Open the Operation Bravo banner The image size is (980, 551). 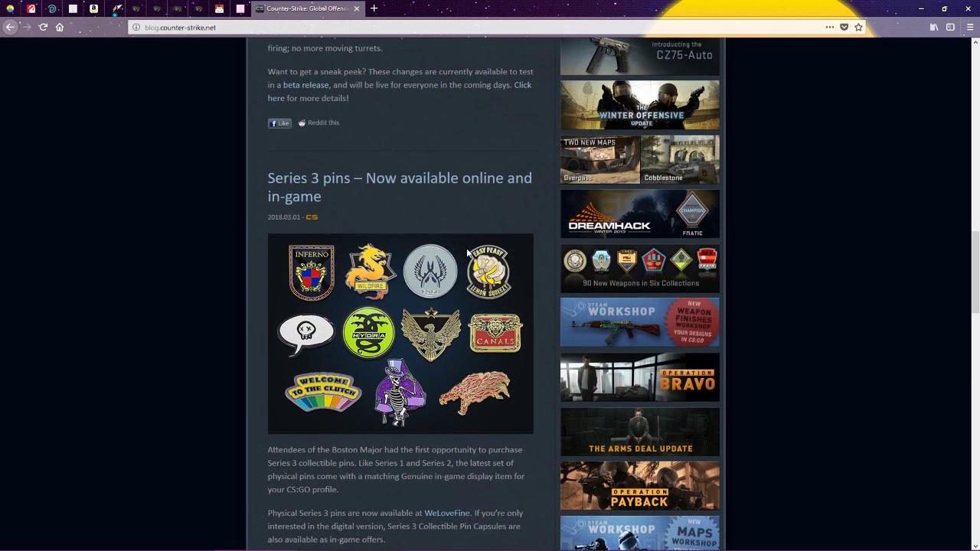tap(640, 377)
